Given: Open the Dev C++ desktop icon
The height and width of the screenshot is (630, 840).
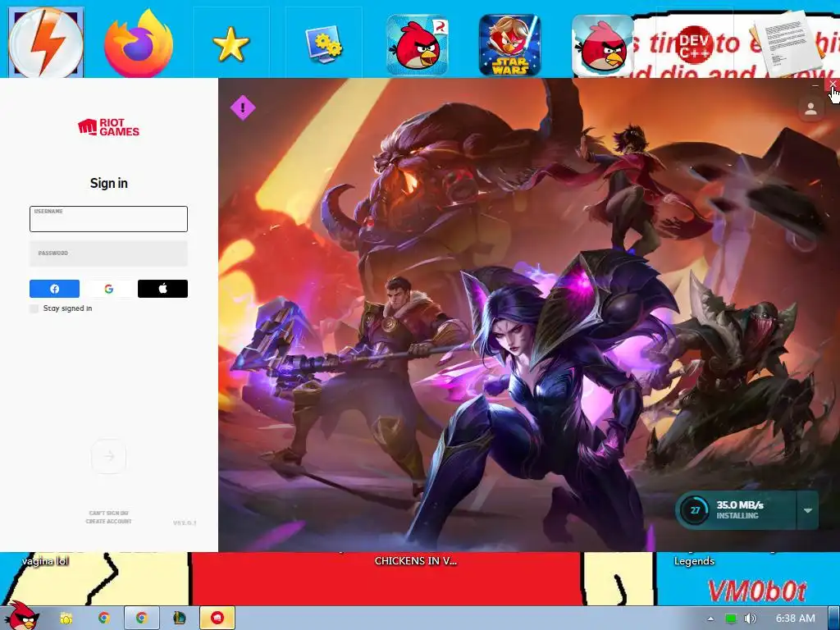Looking at the screenshot, I should coord(695,46).
